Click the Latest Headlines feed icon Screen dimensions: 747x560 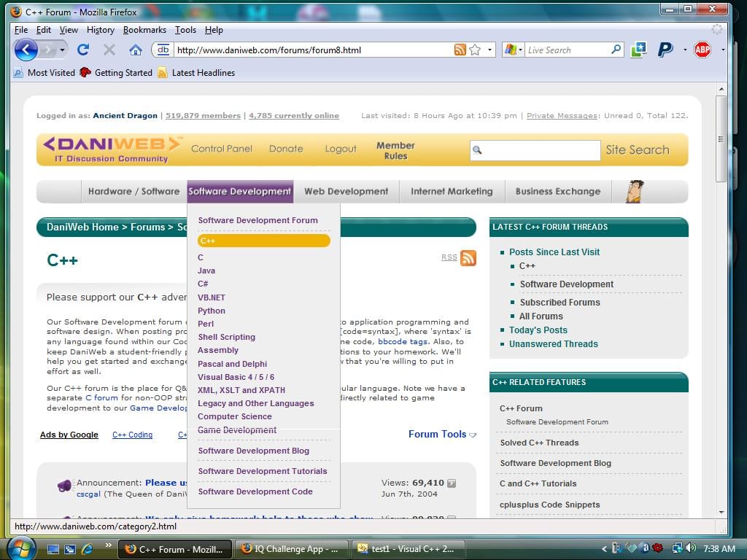[163, 73]
